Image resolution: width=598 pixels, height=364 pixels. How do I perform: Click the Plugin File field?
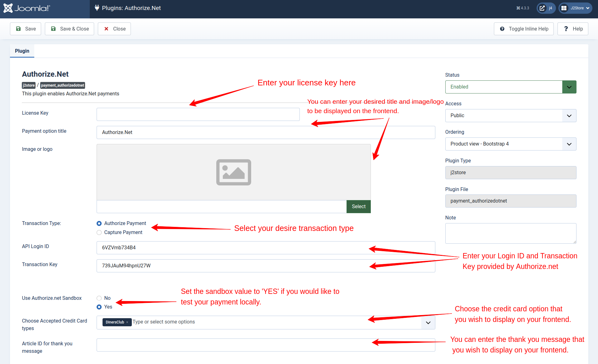pos(511,201)
